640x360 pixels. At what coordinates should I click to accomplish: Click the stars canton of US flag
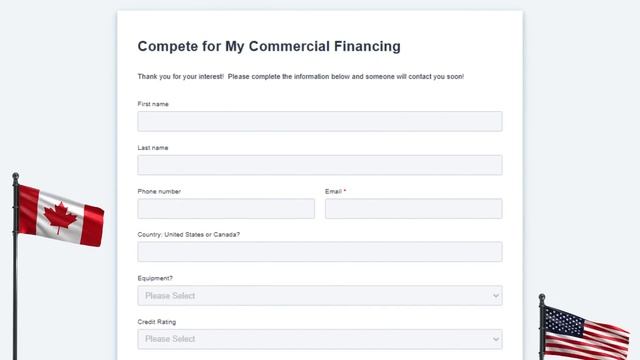[565, 321]
